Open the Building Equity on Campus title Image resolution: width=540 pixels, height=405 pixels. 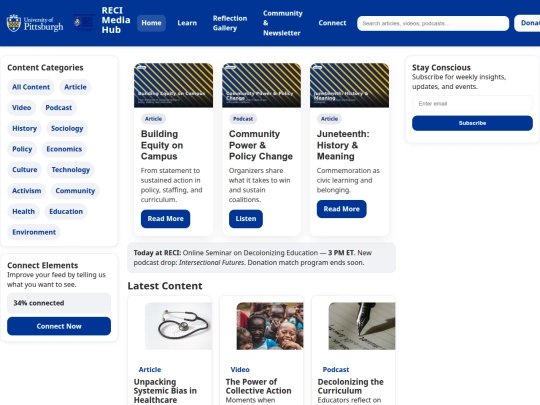[162, 145]
